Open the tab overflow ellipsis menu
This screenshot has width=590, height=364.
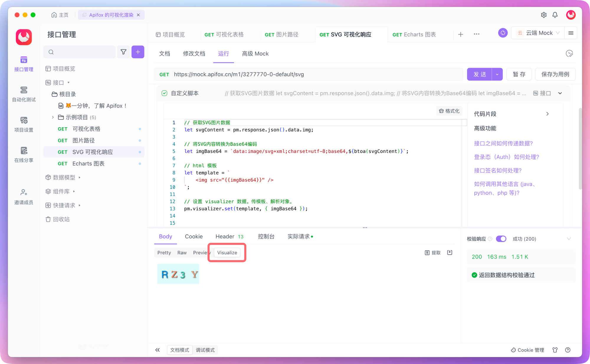point(476,34)
